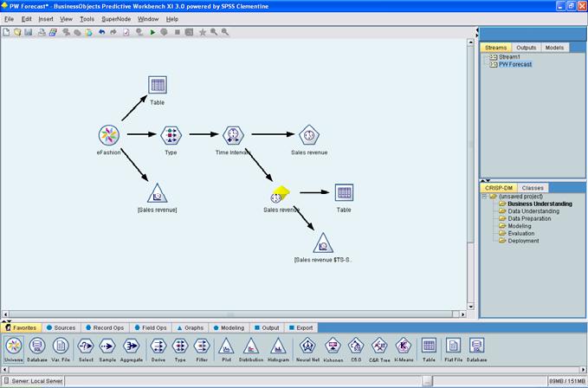The image size is (588, 388).
Task: Pick the Filler node in palette
Action: (202, 349)
